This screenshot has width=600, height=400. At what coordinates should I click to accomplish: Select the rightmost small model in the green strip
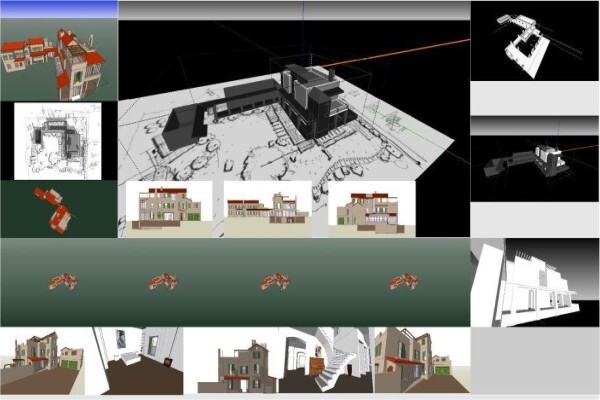(x=403, y=282)
